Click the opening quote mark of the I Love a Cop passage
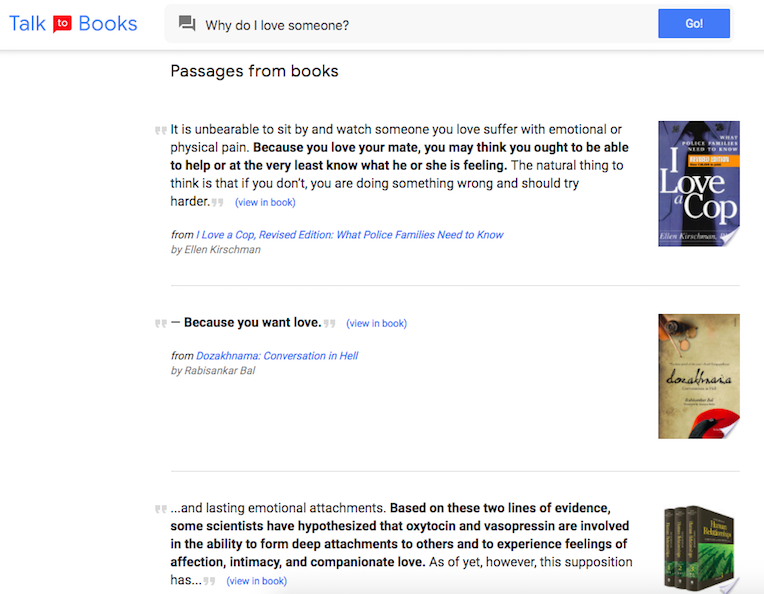 (160, 130)
